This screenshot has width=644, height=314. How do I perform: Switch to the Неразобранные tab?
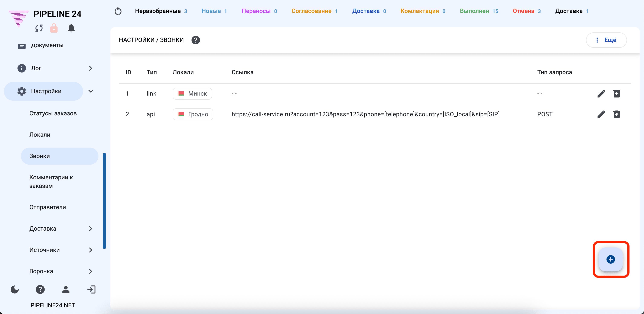coord(161,11)
